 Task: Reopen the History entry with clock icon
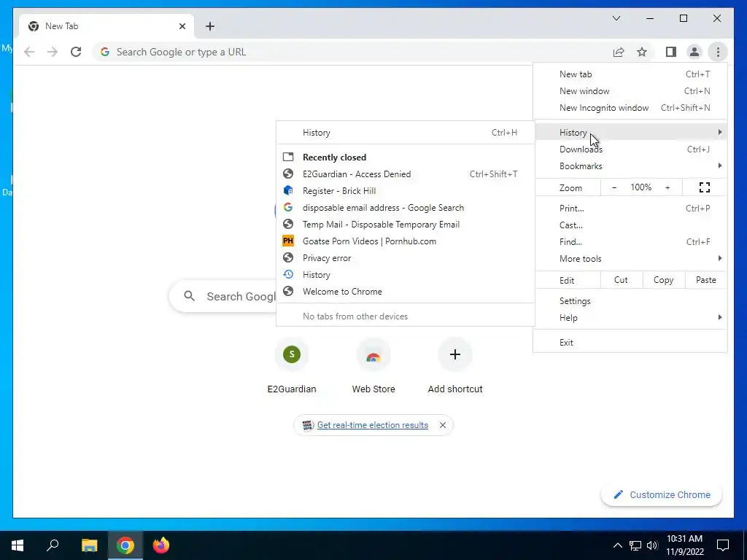point(406,275)
